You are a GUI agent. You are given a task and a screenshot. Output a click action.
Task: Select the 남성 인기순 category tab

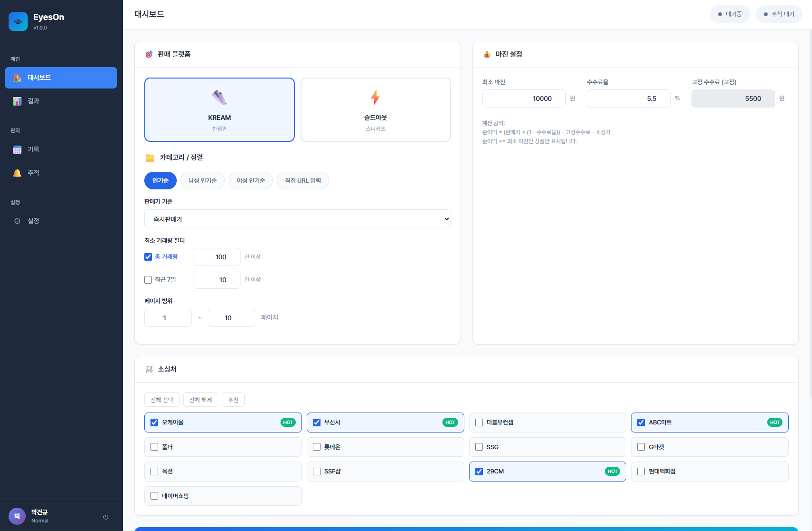click(202, 180)
